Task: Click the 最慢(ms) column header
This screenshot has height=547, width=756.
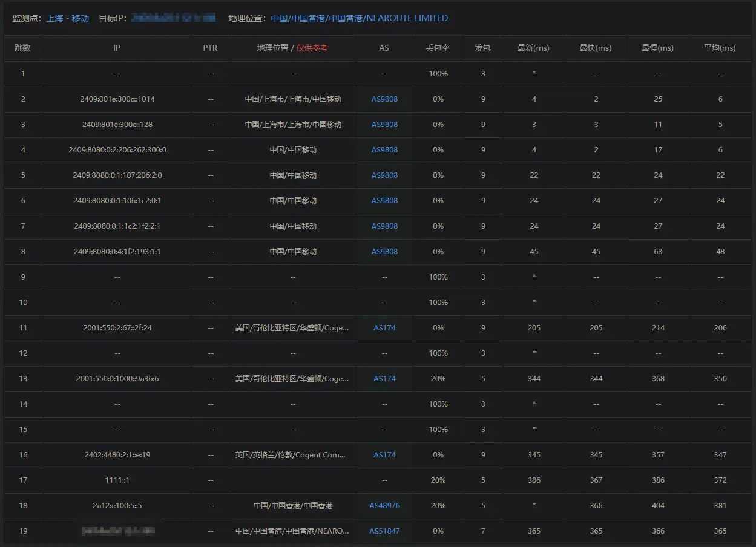Action: 657,48
